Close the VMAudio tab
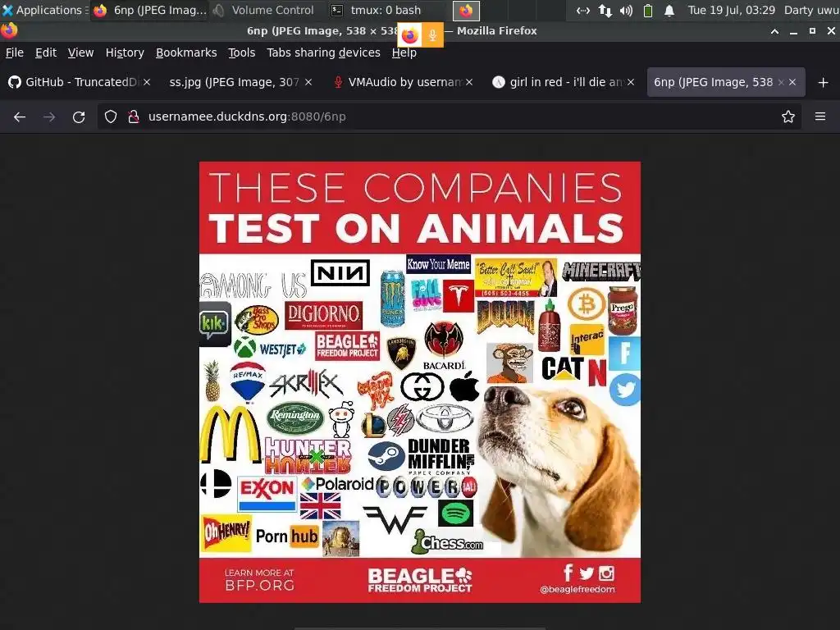The height and width of the screenshot is (630, 840). tap(469, 82)
